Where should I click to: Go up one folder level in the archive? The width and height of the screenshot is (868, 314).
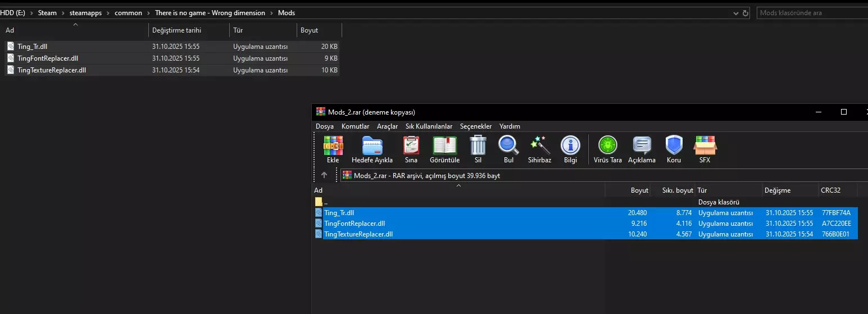[x=324, y=175]
